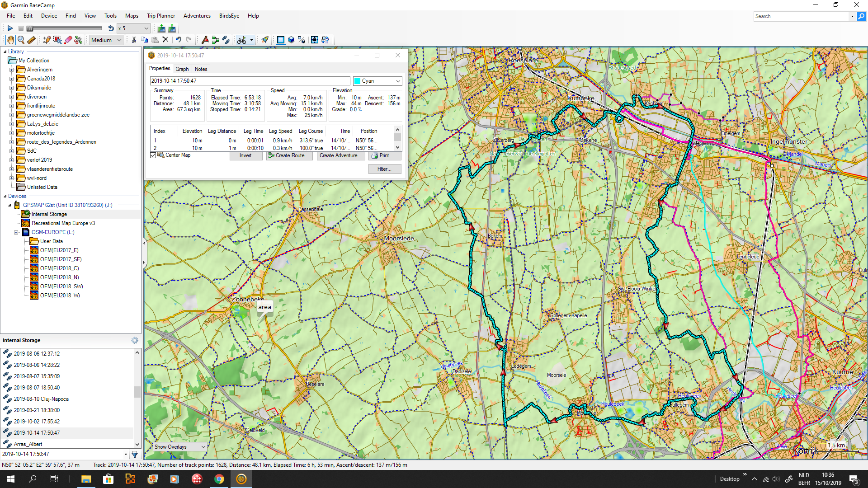Screen dimensions: 868x488
Task: Click the Create Route button
Action: [289, 155]
